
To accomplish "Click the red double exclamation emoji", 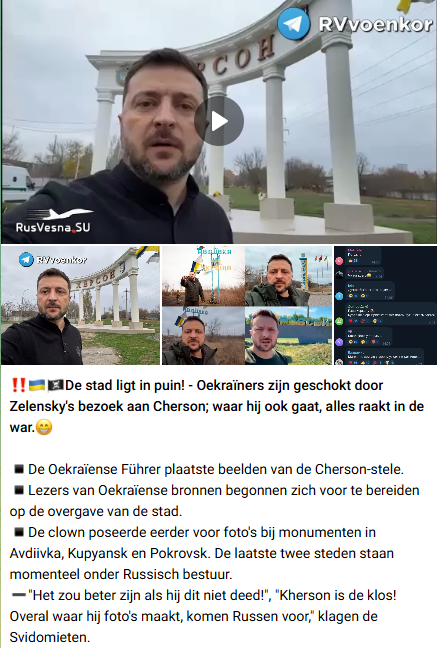I will click(x=18, y=385).
